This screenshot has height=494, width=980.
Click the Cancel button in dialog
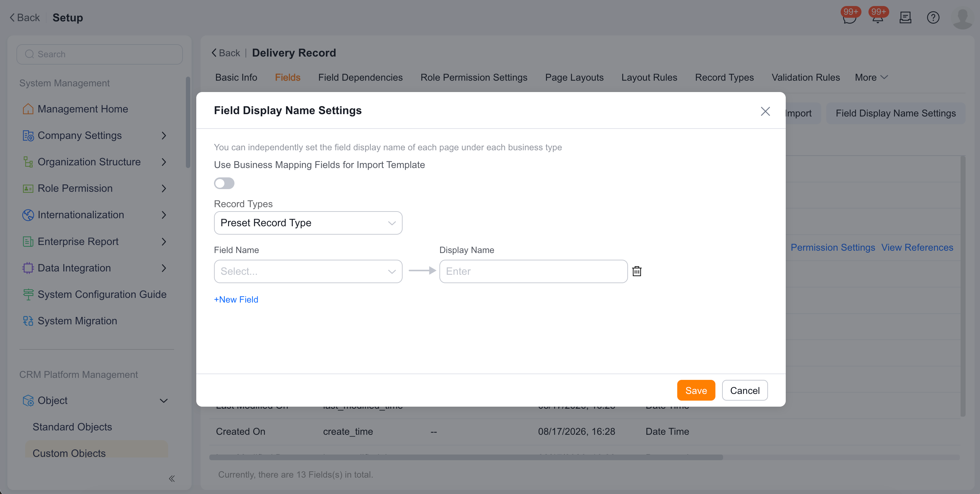[745, 390]
